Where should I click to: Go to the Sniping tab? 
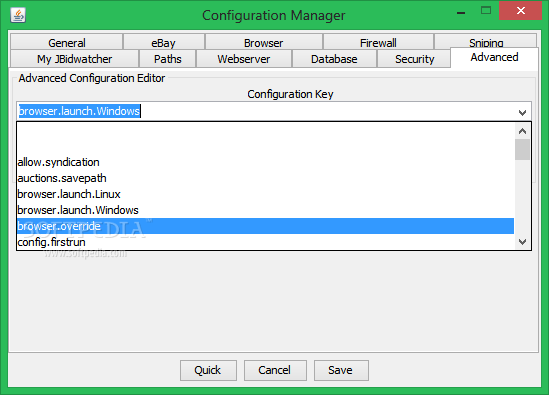click(x=486, y=41)
